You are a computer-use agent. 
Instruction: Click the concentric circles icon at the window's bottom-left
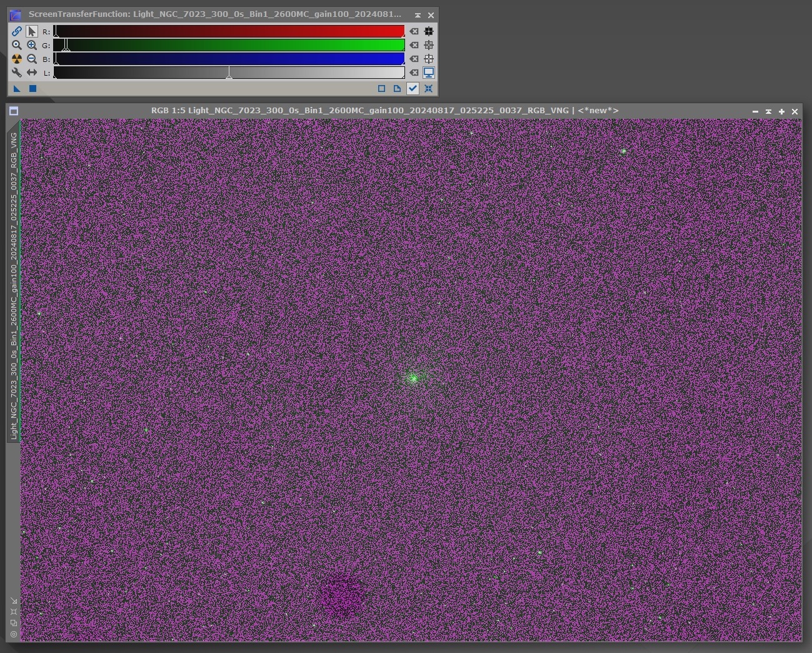click(14, 634)
